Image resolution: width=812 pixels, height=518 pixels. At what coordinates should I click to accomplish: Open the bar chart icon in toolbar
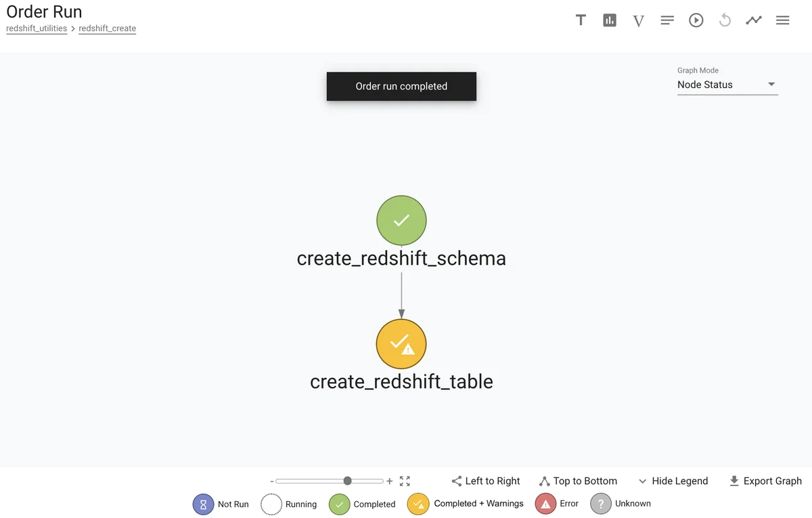pyautogui.click(x=610, y=20)
